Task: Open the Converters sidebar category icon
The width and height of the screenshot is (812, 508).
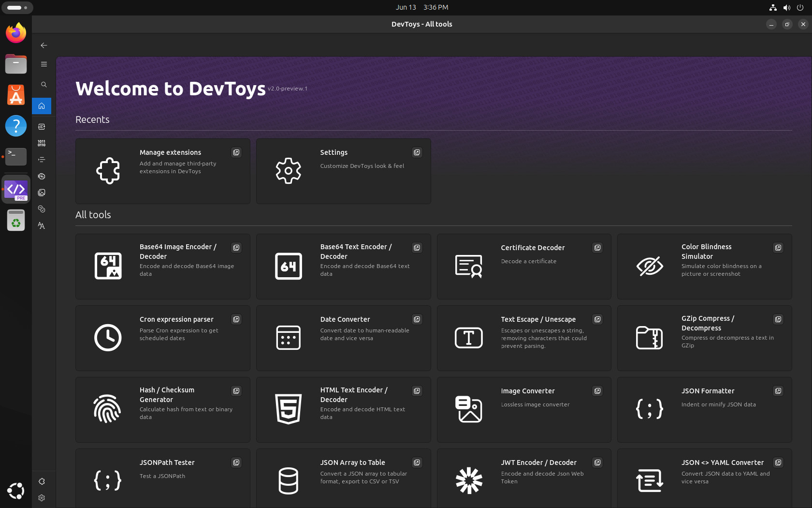Action: [x=42, y=127]
